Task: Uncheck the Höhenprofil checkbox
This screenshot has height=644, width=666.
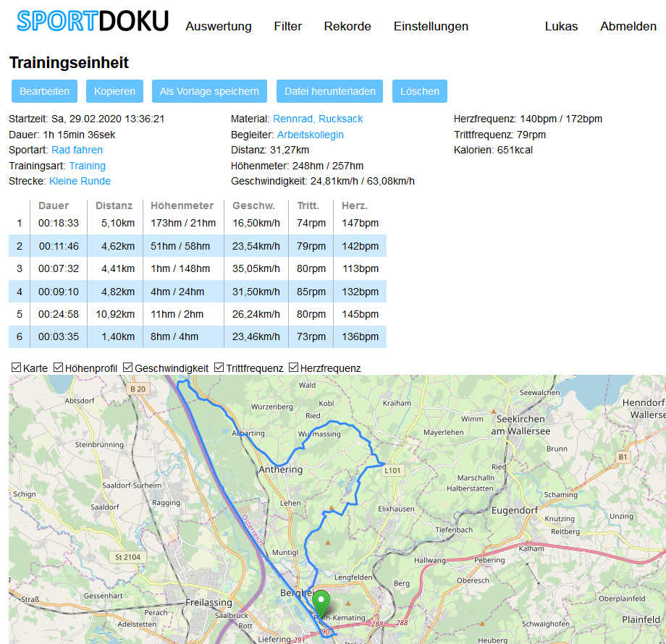Action: [x=59, y=368]
